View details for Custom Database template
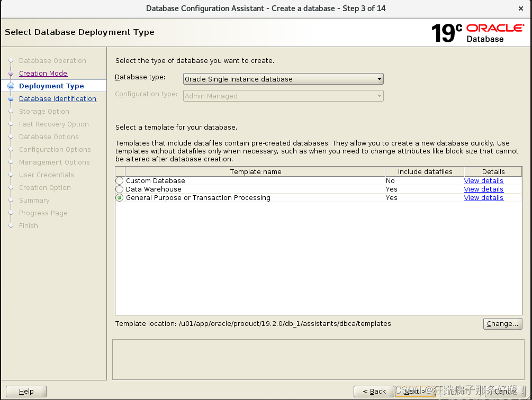Image resolution: width=532 pixels, height=400 pixels. 483,180
